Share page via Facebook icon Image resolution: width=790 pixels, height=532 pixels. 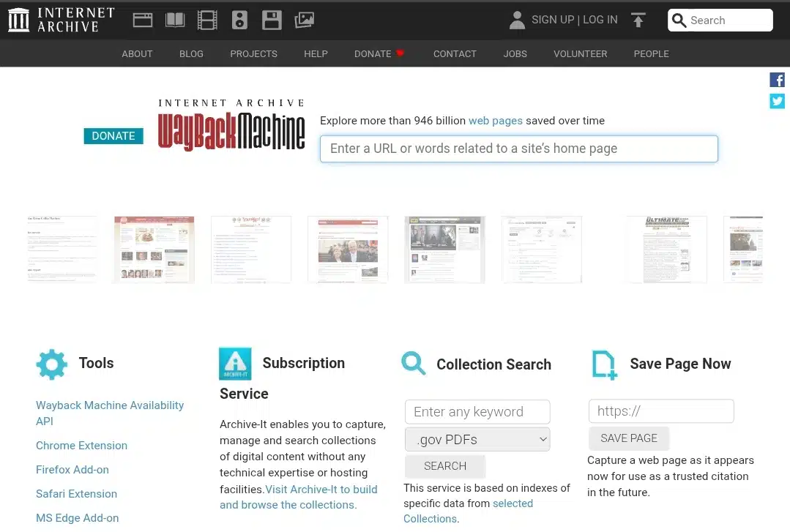point(777,80)
